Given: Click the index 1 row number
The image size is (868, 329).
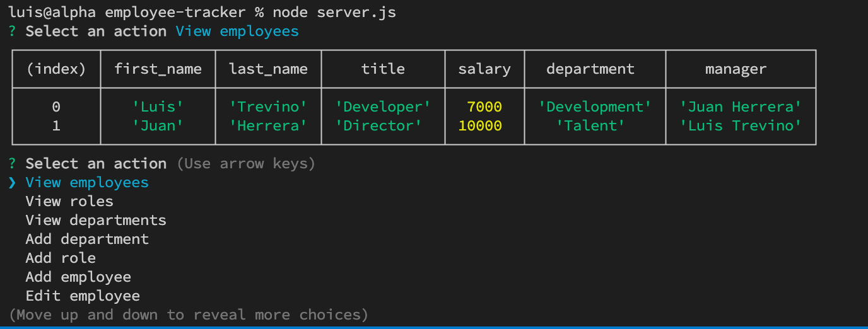Looking at the screenshot, I should (x=56, y=126).
